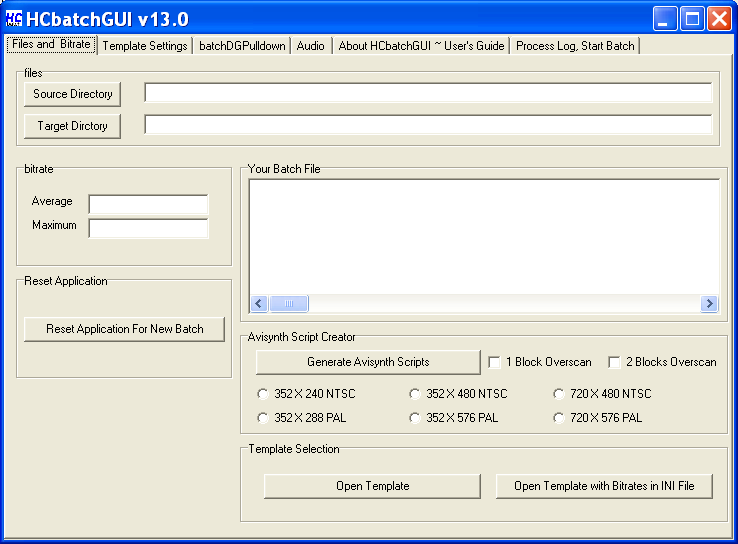Focus the Source Directory path field
Viewport: 738px width, 544px height.
(428, 93)
